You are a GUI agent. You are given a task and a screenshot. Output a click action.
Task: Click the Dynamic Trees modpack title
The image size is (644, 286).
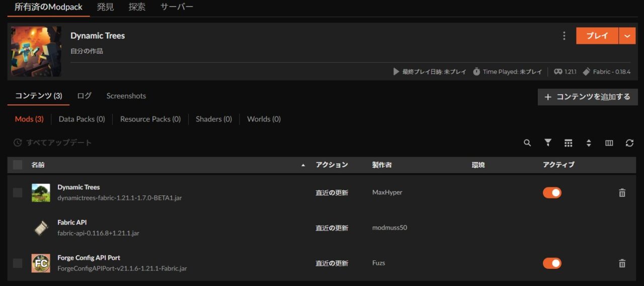click(x=98, y=36)
